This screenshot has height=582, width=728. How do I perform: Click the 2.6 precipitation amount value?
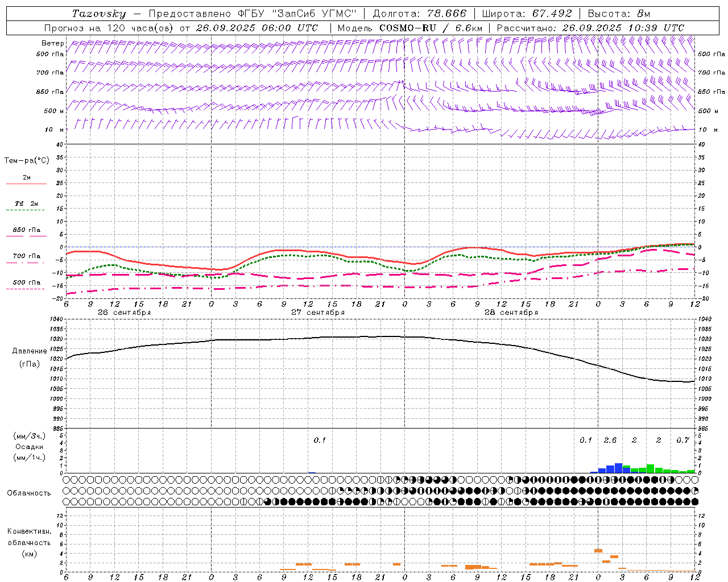[x=610, y=440]
